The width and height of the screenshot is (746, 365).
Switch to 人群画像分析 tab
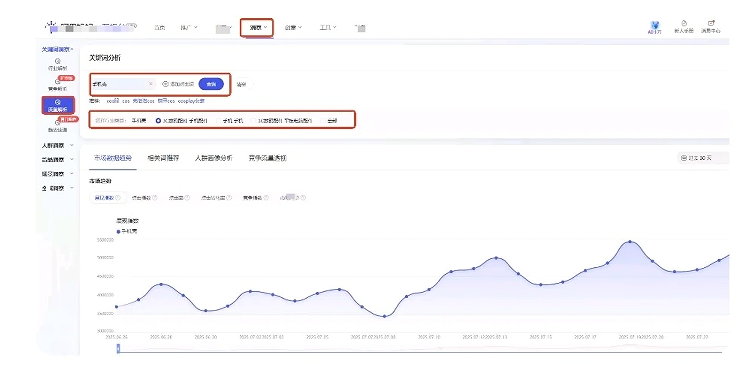[x=214, y=158]
